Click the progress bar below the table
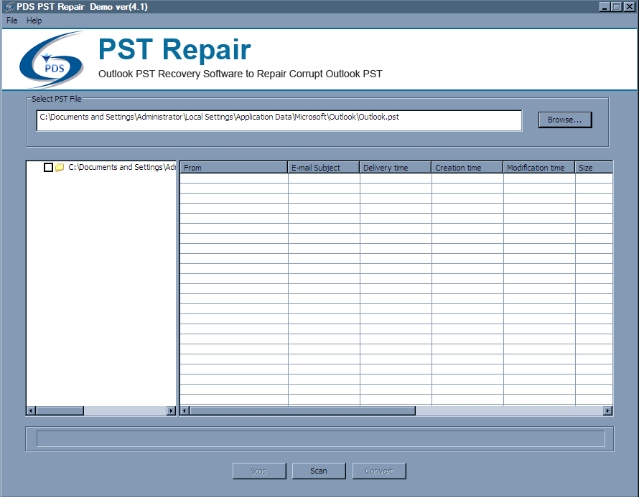Screen dimensions: 639x497 320,439
